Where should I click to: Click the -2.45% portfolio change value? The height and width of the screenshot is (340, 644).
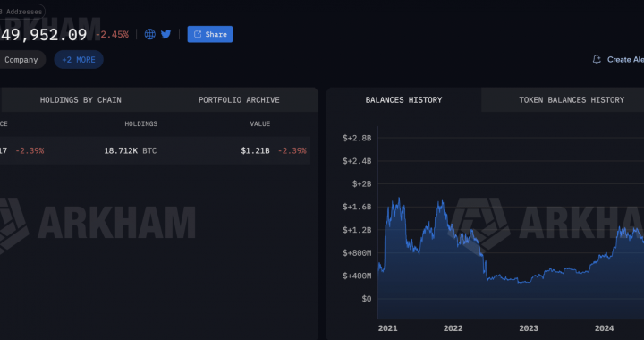pyautogui.click(x=112, y=35)
